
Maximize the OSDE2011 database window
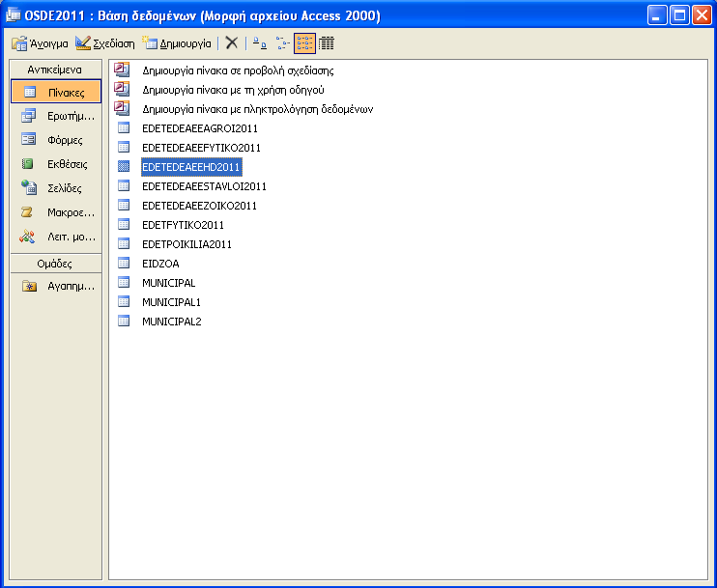point(679,15)
